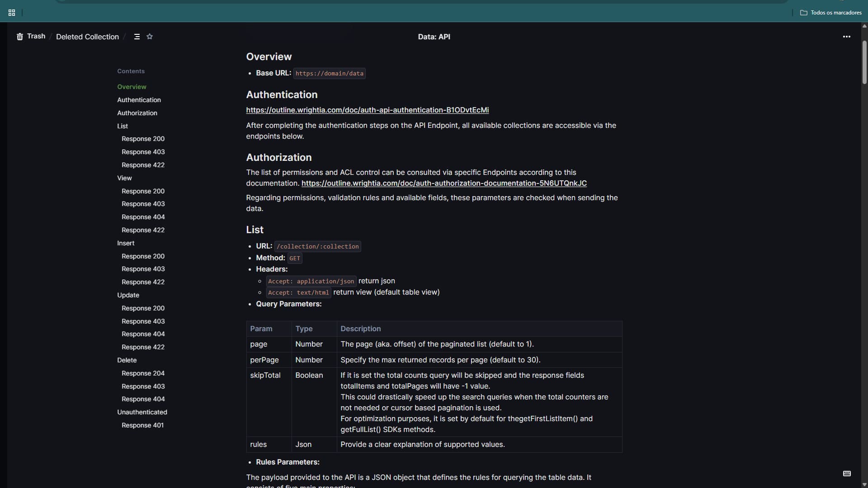Click the scroll down arrow
This screenshot has height=488, width=868.
(x=864, y=484)
